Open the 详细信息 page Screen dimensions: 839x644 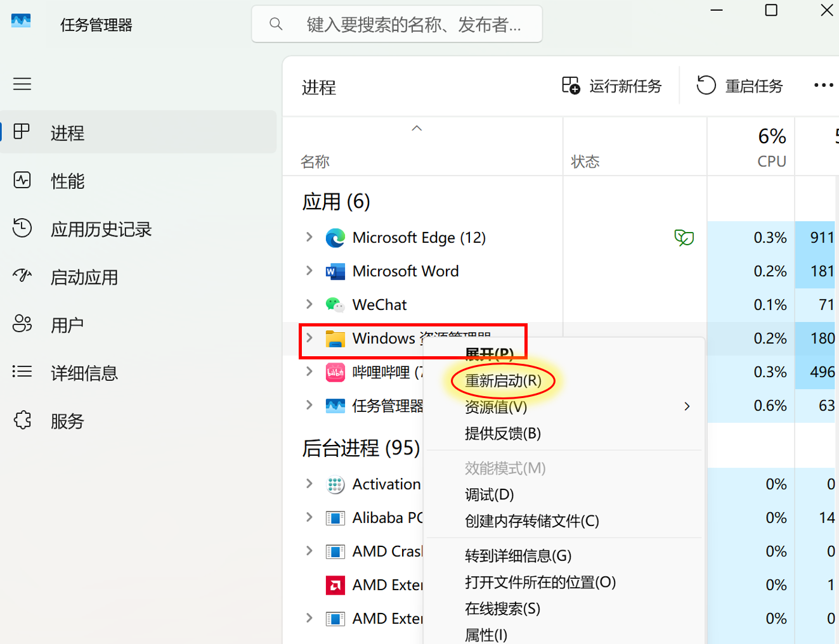pyautogui.click(x=138, y=373)
